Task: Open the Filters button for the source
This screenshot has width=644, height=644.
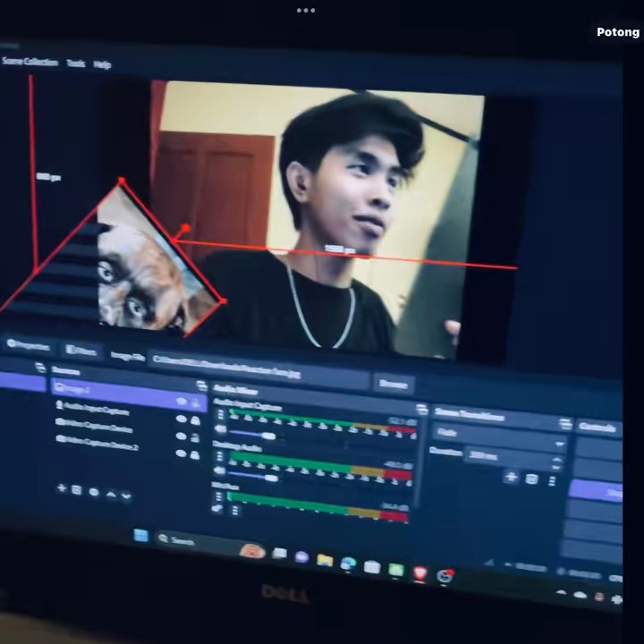Action: click(x=80, y=351)
